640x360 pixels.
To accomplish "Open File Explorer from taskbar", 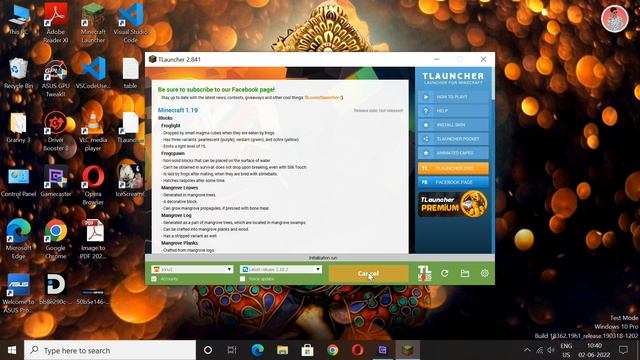I will click(282, 350).
